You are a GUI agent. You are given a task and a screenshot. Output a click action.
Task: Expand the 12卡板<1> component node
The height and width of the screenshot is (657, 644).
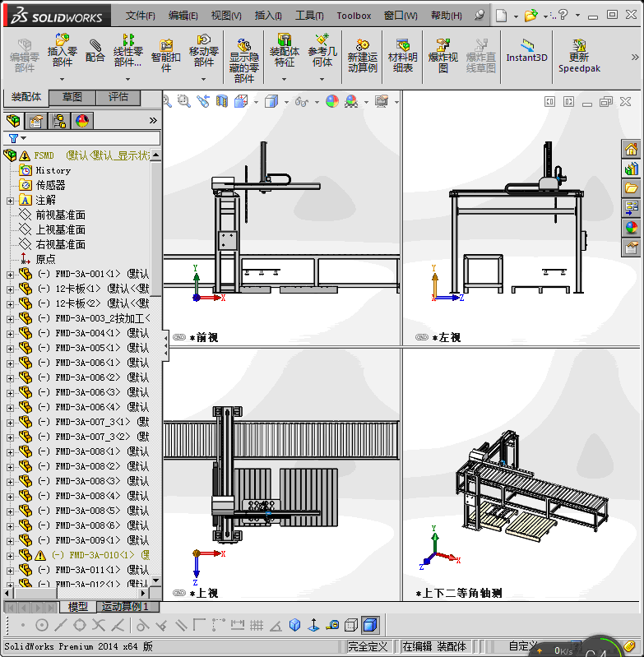[10, 289]
